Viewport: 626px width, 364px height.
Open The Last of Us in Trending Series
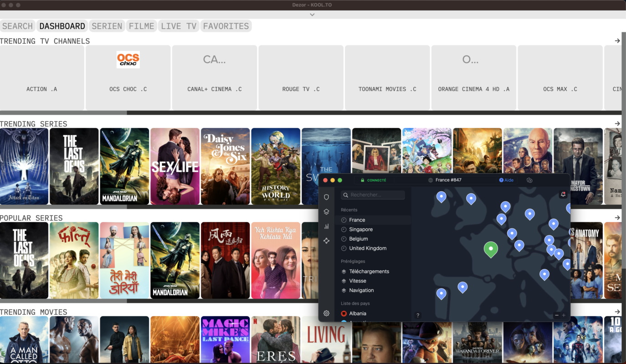74,166
